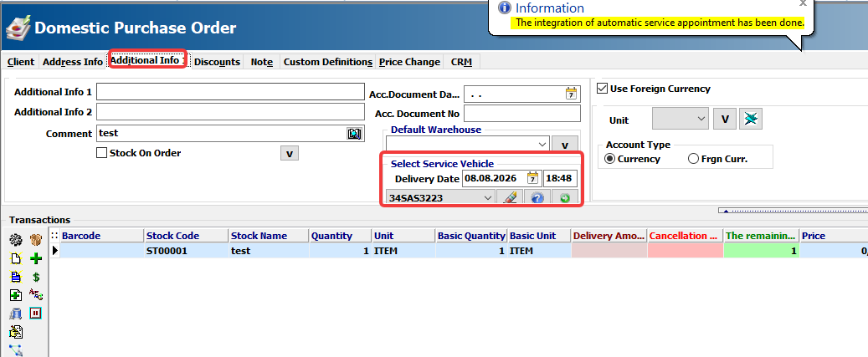The height and width of the screenshot is (357, 868).
Task: Click the delivery time field 18:48
Action: 560,178
